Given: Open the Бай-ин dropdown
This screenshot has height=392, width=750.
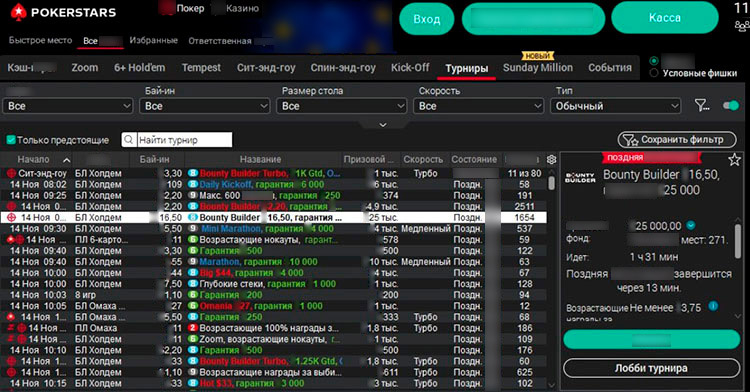Looking at the screenshot, I should pyautogui.click(x=204, y=106).
